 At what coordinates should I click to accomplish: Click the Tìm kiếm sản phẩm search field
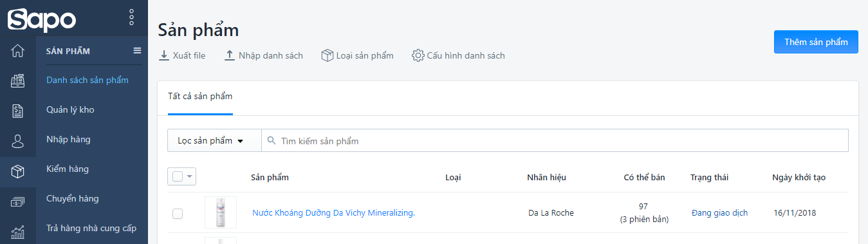[x=555, y=140]
